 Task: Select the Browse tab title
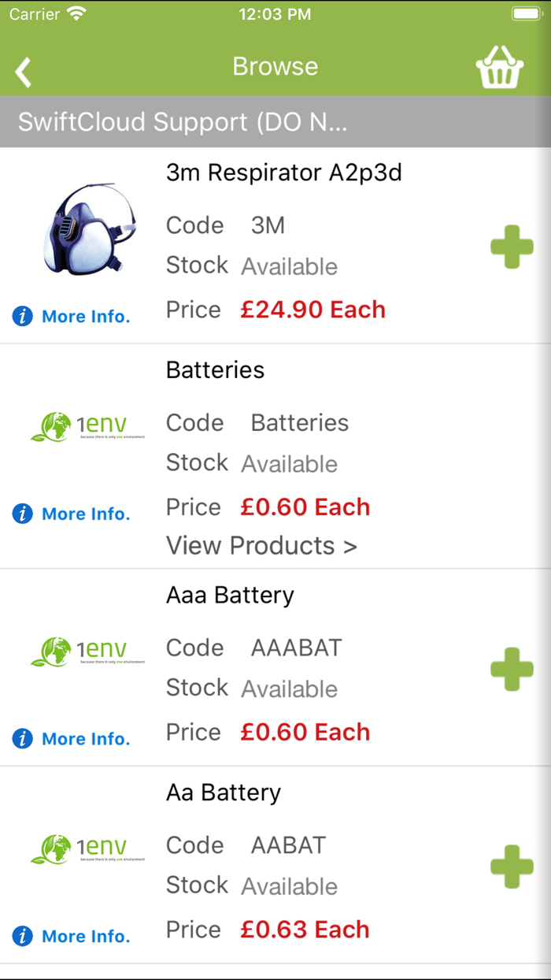pos(275,66)
